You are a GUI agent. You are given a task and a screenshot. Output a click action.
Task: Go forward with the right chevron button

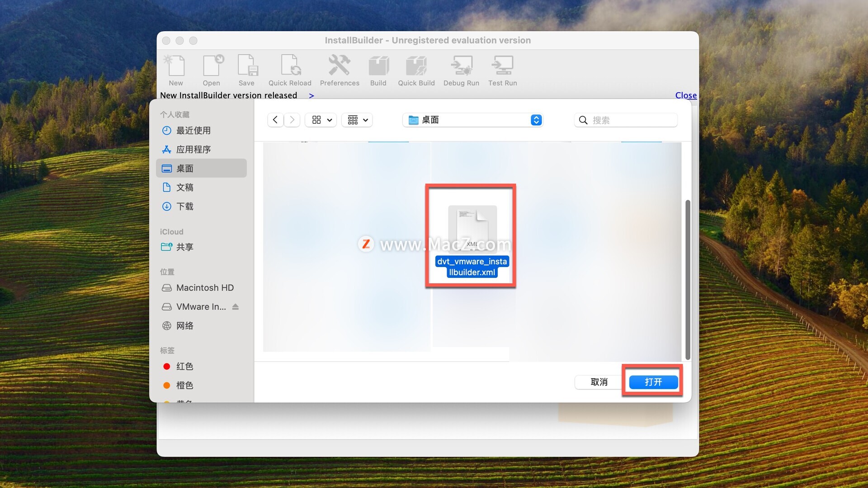click(x=292, y=120)
